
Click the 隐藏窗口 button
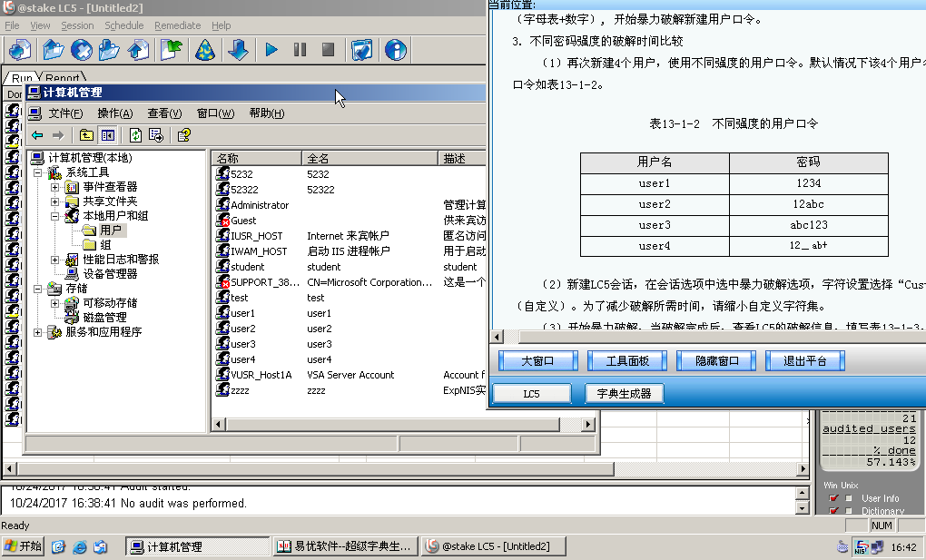tap(716, 361)
